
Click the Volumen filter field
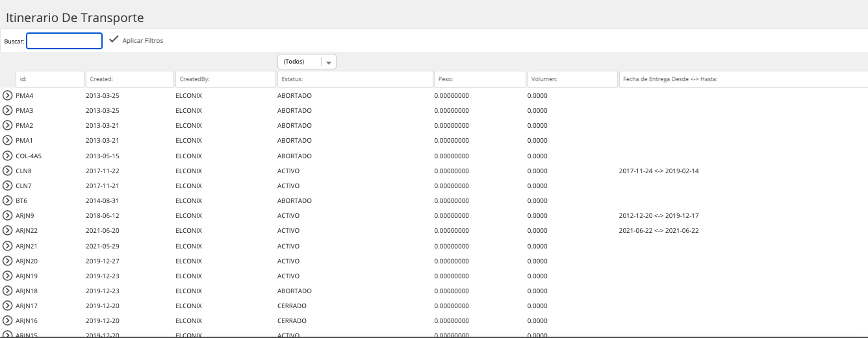tap(572, 79)
